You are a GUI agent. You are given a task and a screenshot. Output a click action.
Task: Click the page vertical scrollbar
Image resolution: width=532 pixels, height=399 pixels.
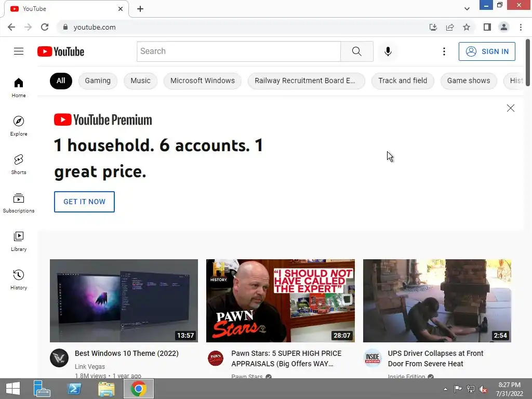click(528, 63)
